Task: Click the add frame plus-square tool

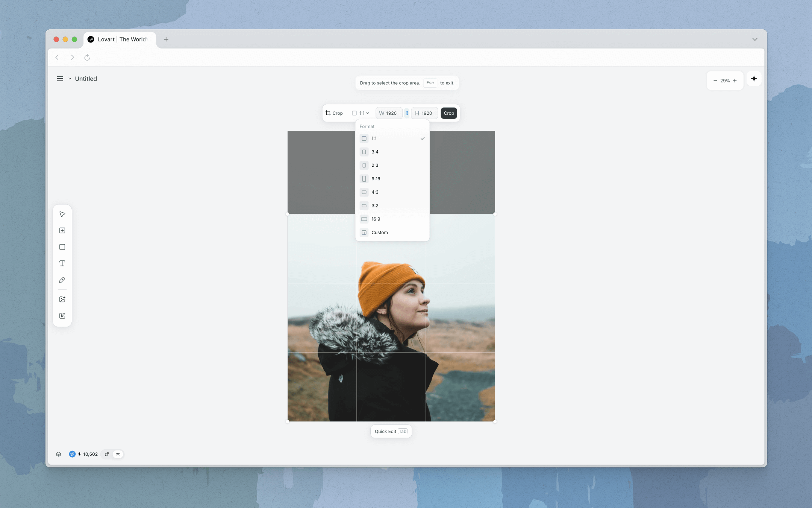Action: (x=62, y=230)
